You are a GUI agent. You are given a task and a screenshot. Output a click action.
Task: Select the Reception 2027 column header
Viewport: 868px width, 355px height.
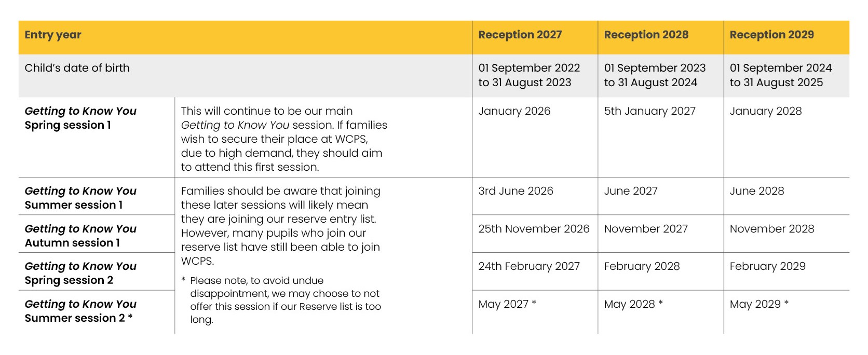tap(535, 37)
